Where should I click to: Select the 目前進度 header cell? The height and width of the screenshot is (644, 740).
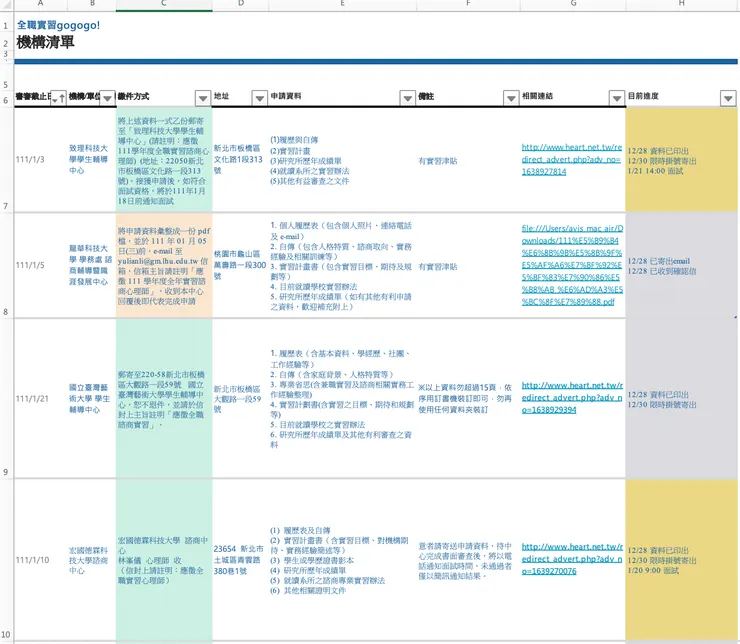point(681,99)
